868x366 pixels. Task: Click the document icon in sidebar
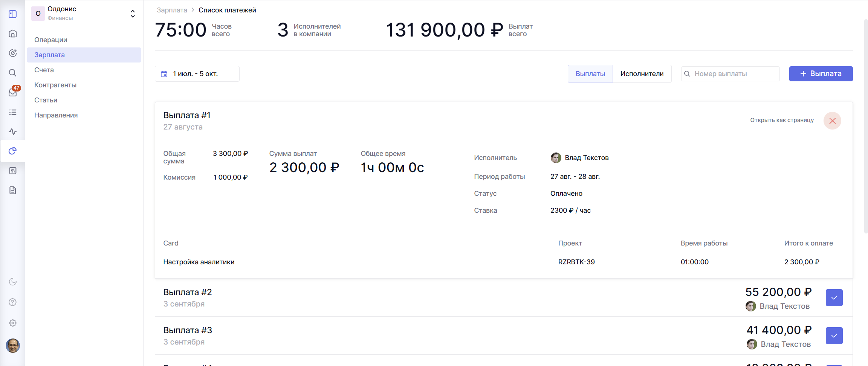click(x=12, y=191)
